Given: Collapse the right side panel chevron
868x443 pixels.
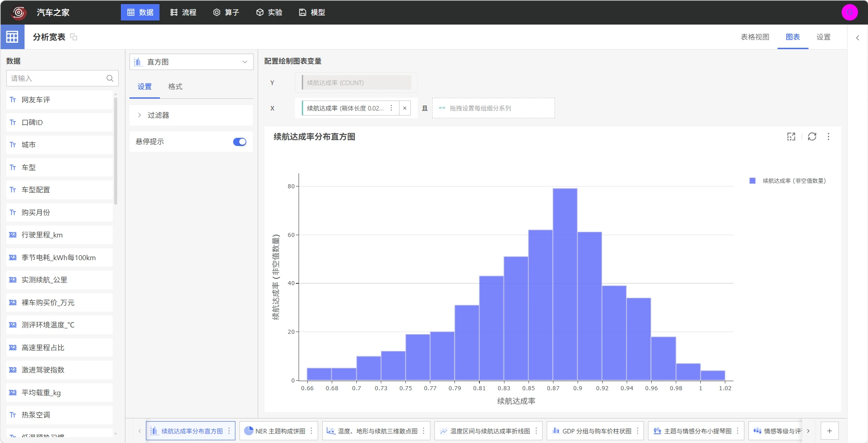Looking at the screenshot, I should coord(858,38).
